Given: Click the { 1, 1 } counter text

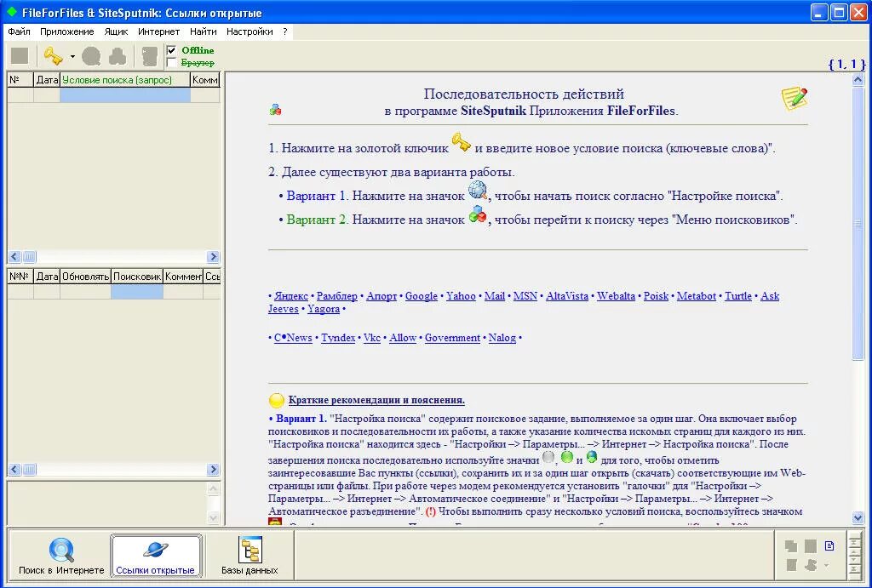Looking at the screenshot, I should [x=846, y=64].
